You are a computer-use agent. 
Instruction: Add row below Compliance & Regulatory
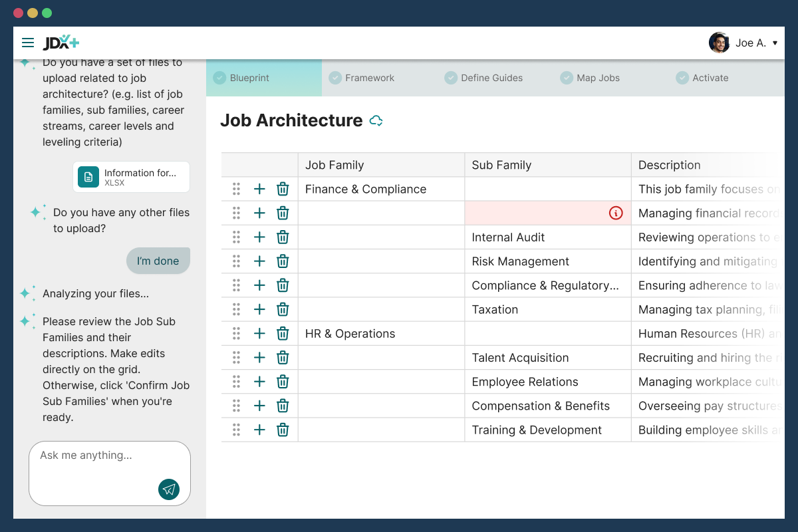pyautogui.click(x=259, y=285)
